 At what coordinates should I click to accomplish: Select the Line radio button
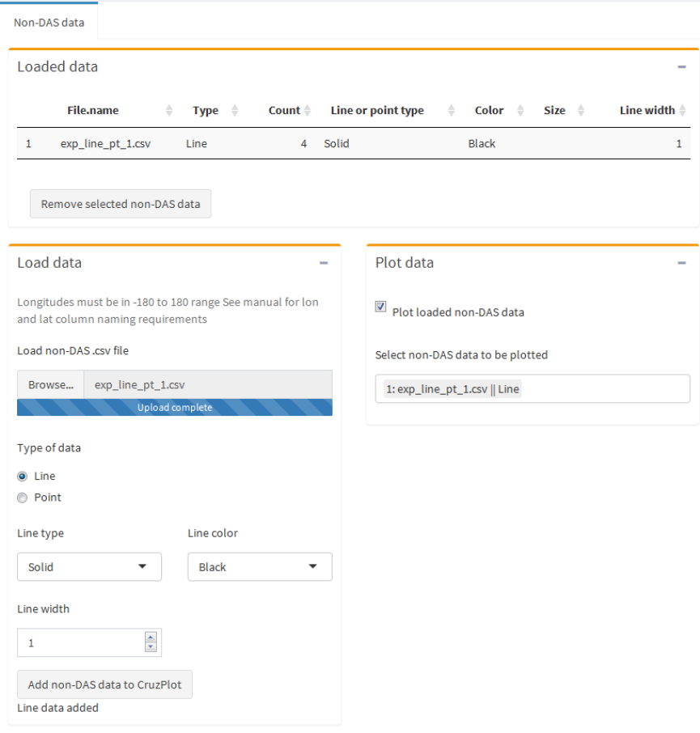[x=22, y=477]
